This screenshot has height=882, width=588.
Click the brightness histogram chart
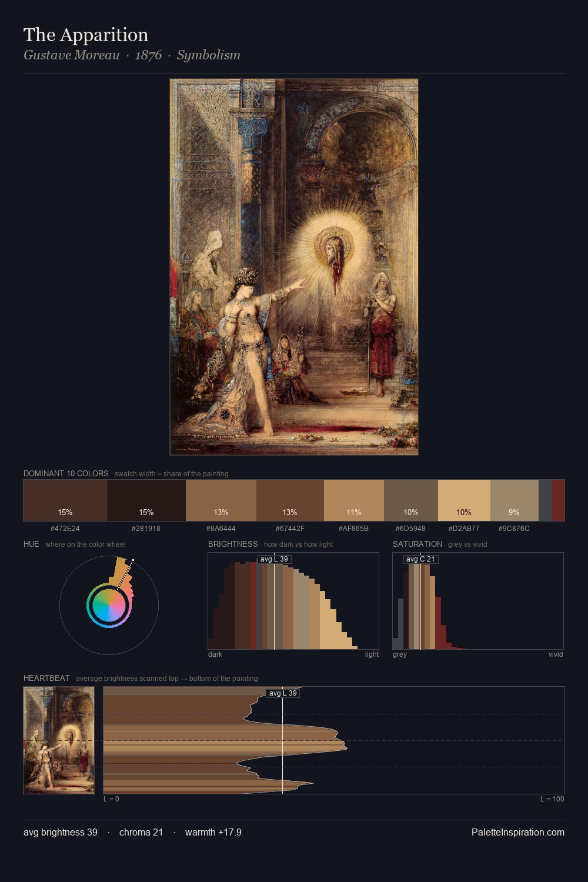tap(293, 601)
